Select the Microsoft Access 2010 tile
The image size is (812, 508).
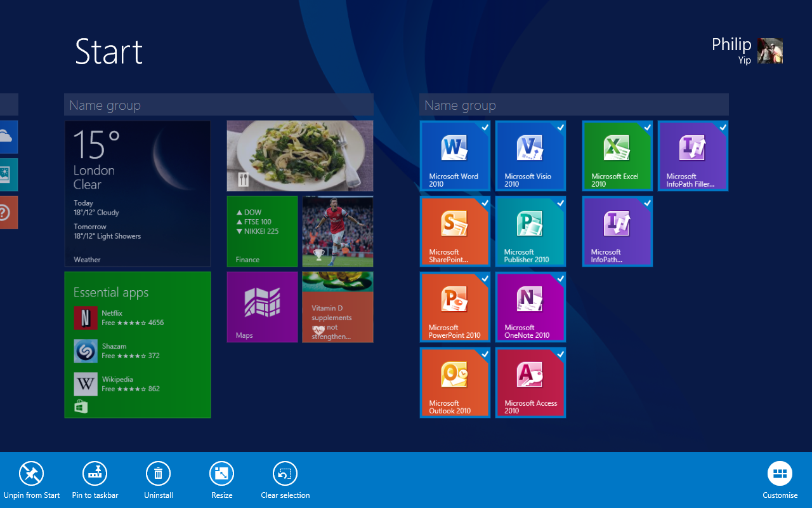coord(530,382)
